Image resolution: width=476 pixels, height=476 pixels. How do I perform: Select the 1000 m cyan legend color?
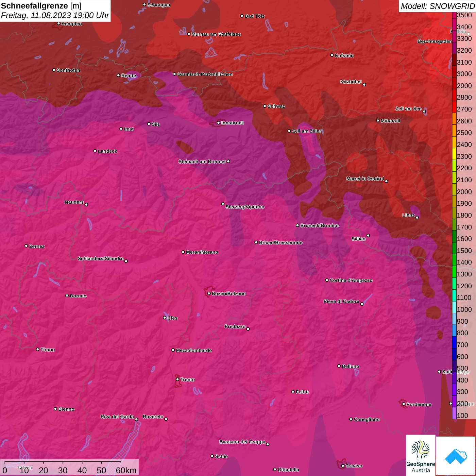tap(454, 307)
